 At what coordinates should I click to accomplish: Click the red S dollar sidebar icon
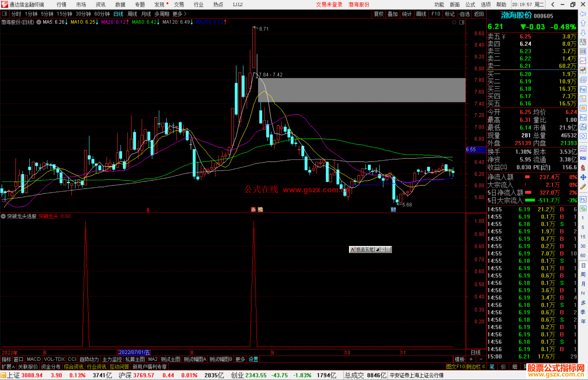[x=583, y=168]
